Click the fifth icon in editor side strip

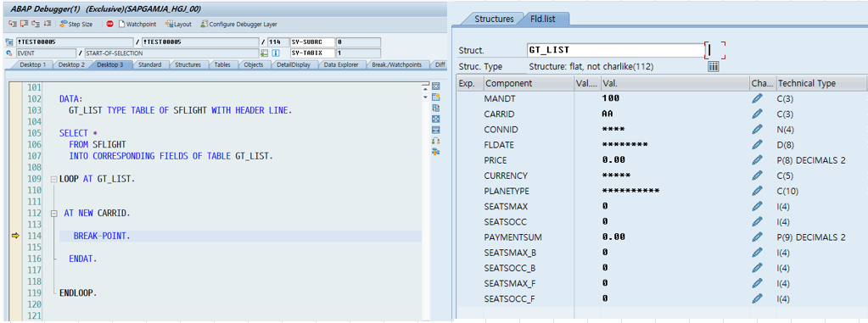(x=435, y=130)
